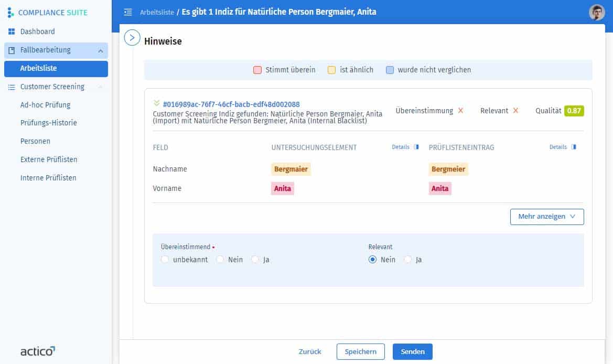
Task: Select 'Nein' for Übereinstimmend
Action: tap(220, 260)
